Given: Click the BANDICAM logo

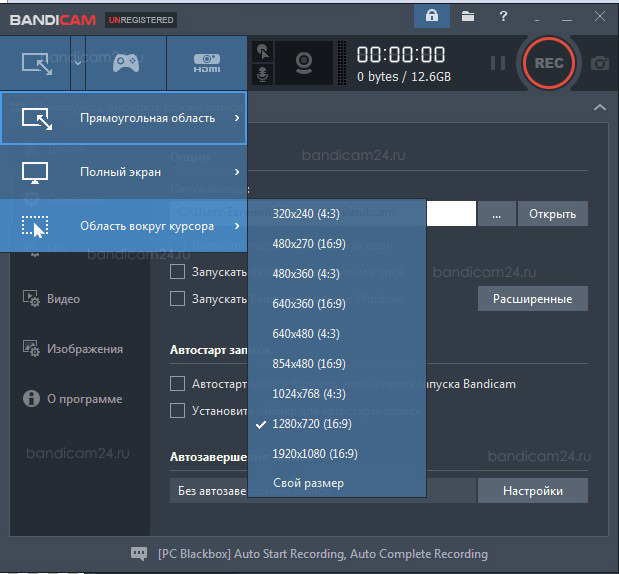Looking at the screenshot, I should [x=53, y=20].
